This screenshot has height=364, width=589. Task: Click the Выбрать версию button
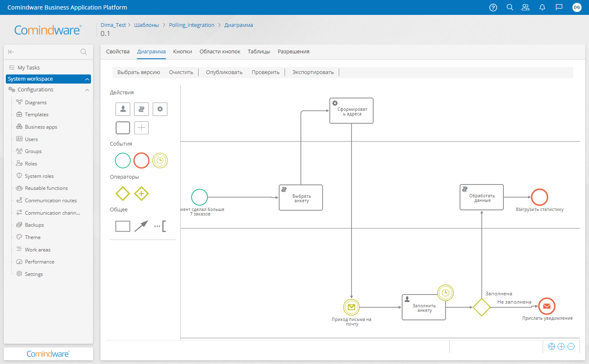pos(139,72)
